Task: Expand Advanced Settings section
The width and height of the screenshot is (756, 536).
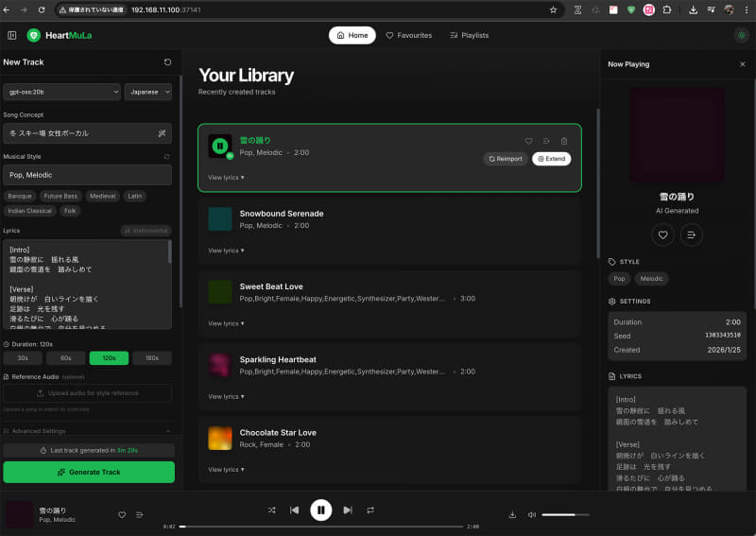Action: 87,431
